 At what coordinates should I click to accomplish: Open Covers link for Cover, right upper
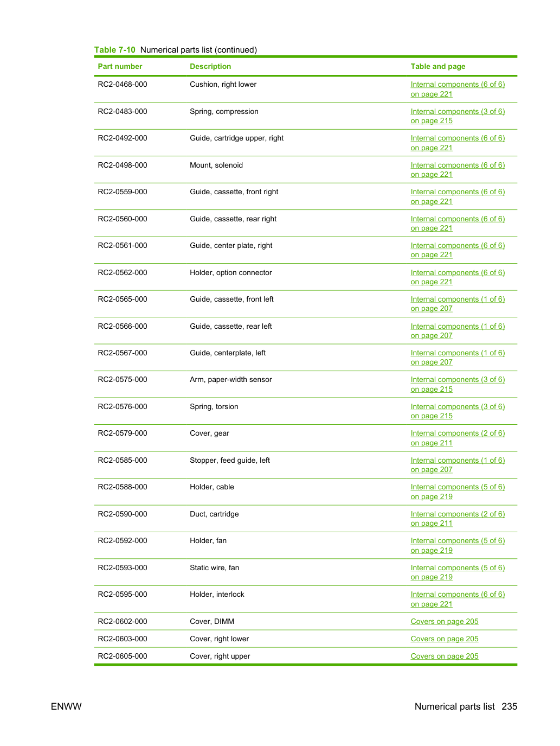[x=445, y=656]
